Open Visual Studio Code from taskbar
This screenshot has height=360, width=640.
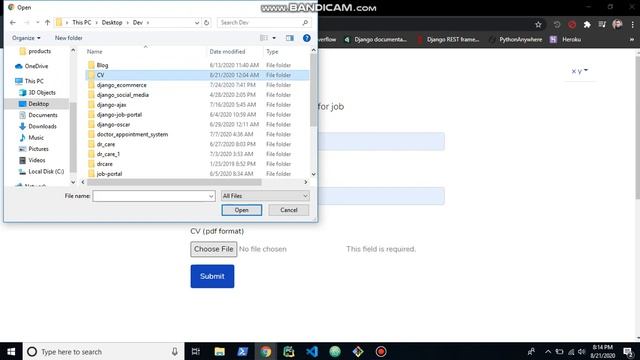click(x=312, y=351)
